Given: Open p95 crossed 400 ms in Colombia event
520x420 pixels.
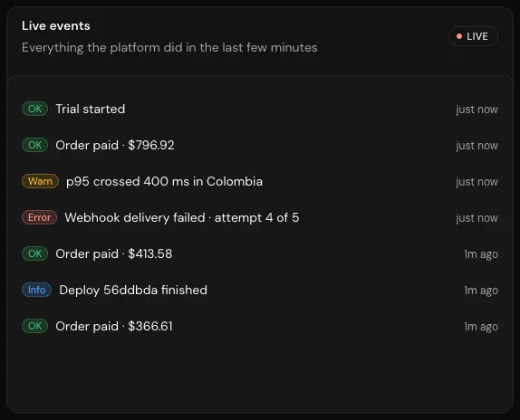Looking at the screenshot, I should click(260, 182).
